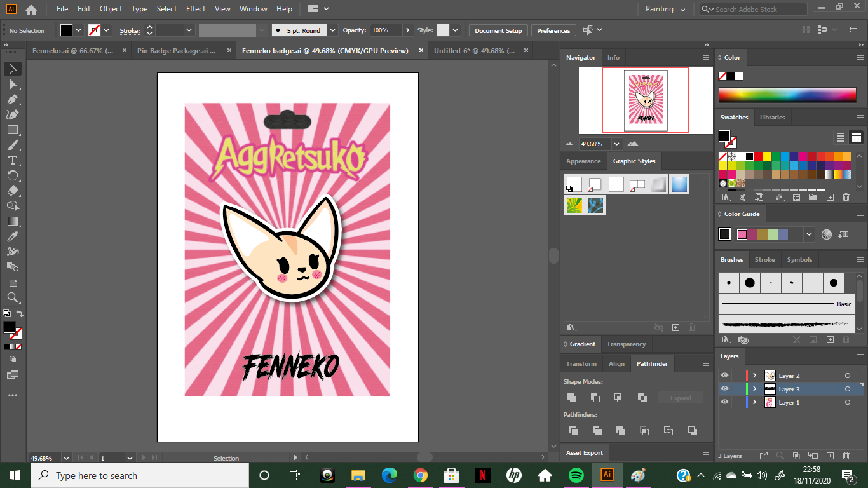
Task: Select the Gradient tool in toolbar
Action: point(13,221)
